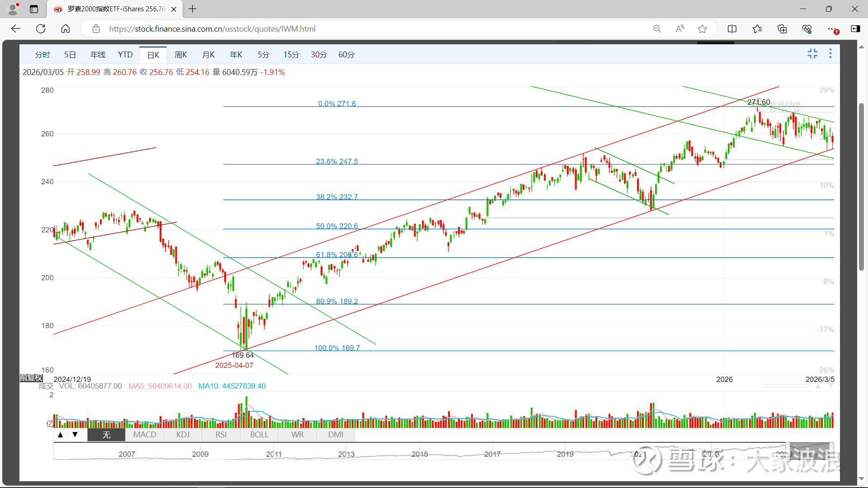Click the exit fullscreen chart icon
The width and height of the screenshot is (868, 488).
(x=812, y=54)
